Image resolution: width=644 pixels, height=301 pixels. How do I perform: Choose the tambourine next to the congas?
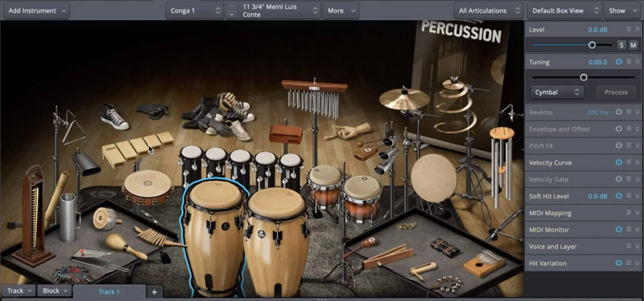point(148,187)
